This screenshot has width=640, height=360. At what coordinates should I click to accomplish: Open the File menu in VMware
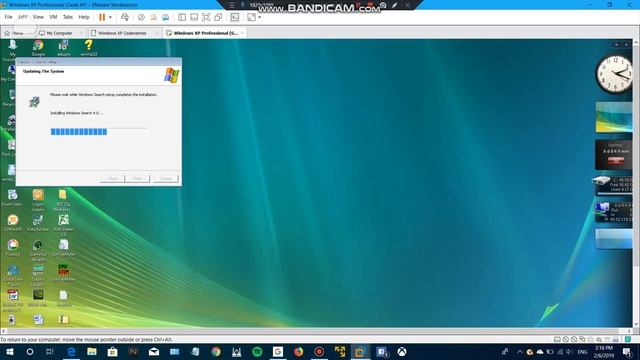coord(8,17)
